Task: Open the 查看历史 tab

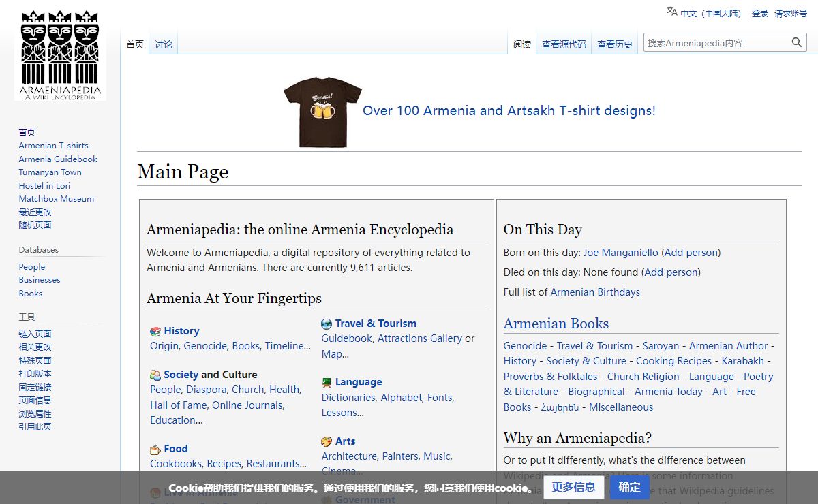Action: (x=615, y=44)
